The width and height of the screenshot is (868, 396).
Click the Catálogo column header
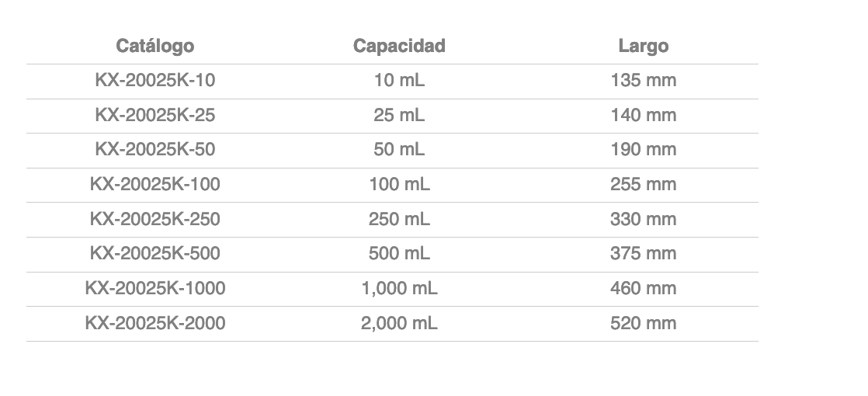point(155,46)
